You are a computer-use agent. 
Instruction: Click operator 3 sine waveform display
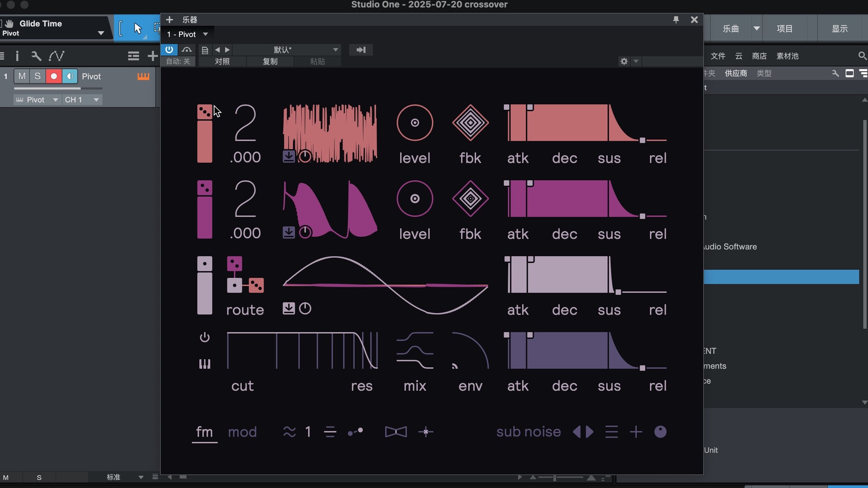(x=386, y=285)
